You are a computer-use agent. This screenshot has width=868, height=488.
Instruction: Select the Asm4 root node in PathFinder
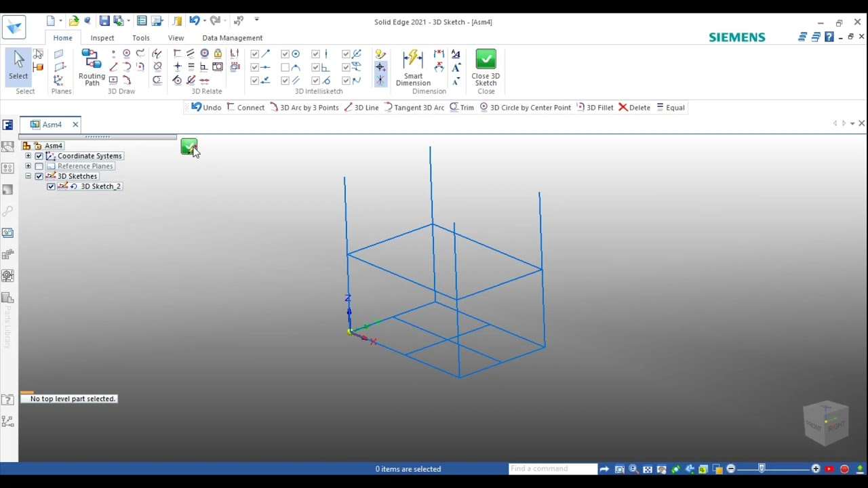[53, 146]
